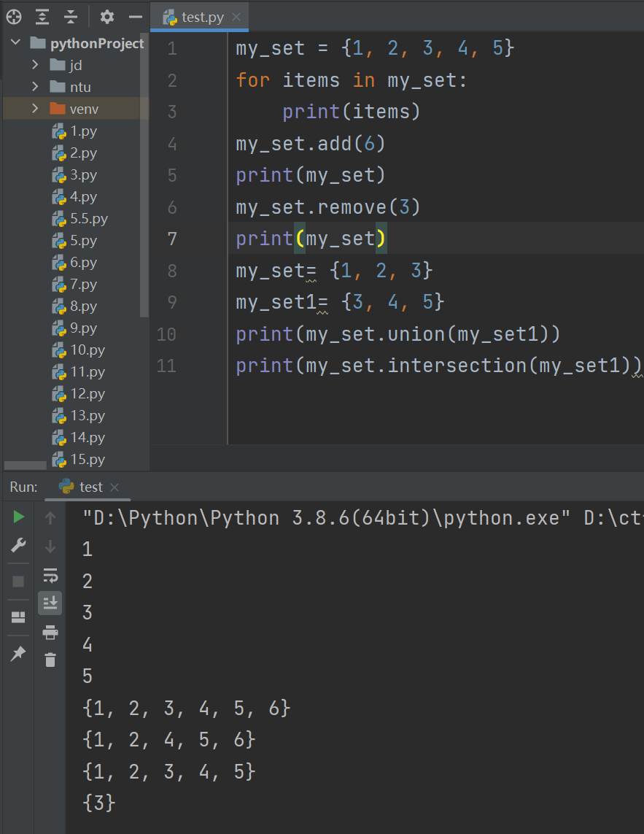Toggle scroll to end in Run console
644x834 pixels.
pos(50,603)
